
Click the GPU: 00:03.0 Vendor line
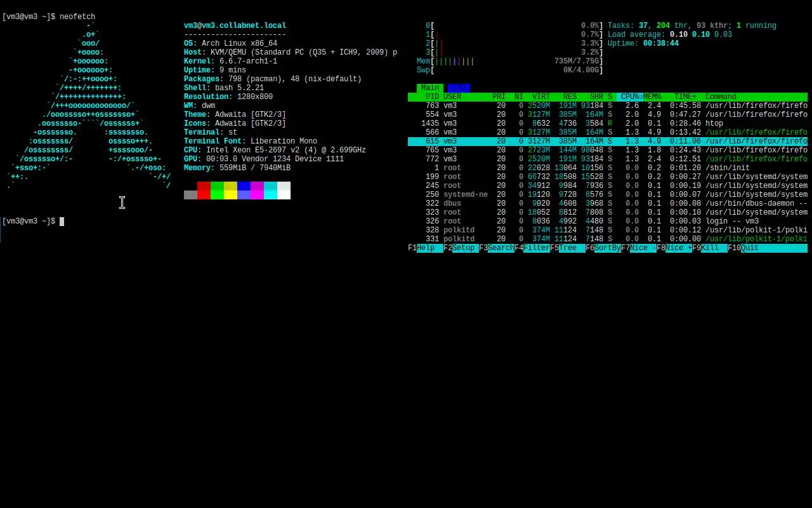[x=264, y=159]
